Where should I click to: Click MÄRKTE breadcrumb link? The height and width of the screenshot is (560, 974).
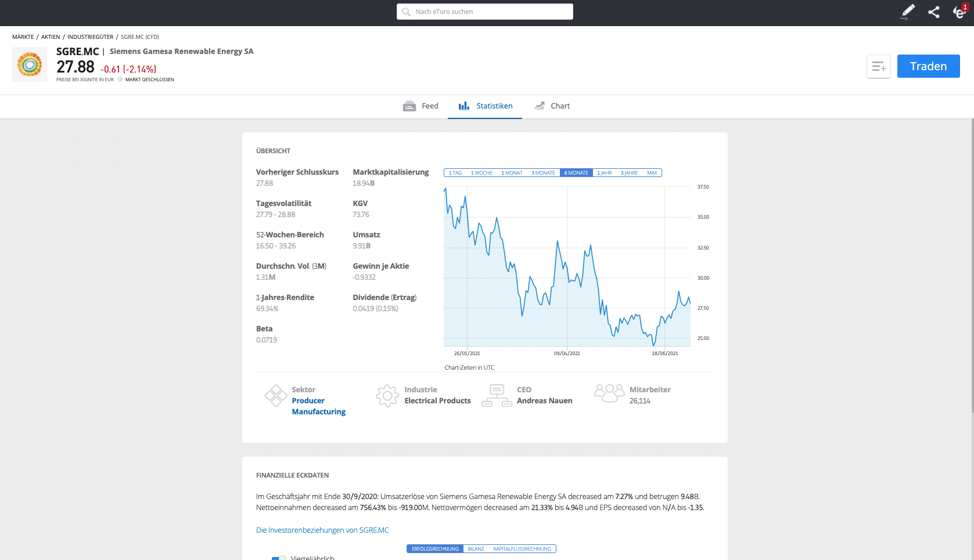(x=23, y=37)
